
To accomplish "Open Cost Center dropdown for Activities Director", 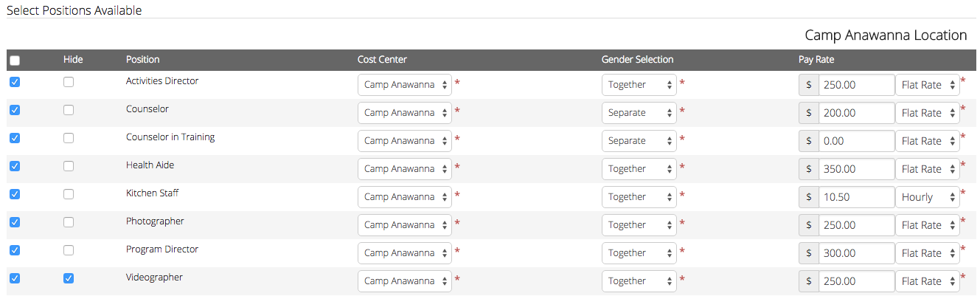I will (x=405, y=85).
